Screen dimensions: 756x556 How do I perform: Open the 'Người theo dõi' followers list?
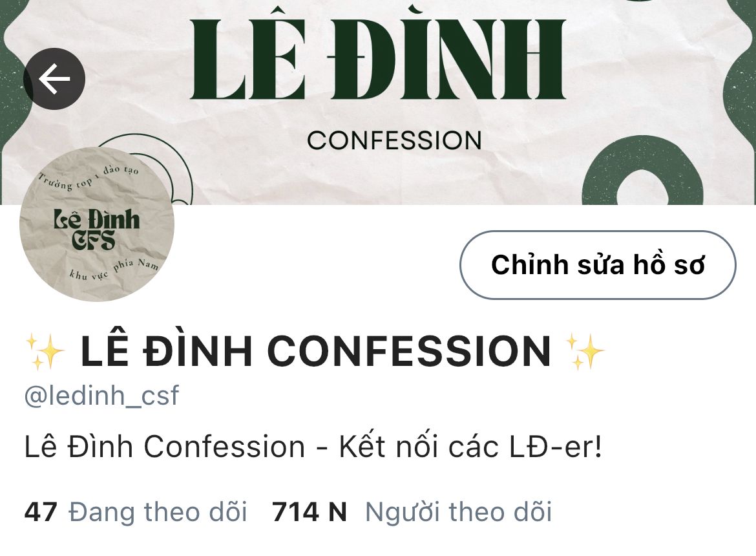click(x=412, y=511)
